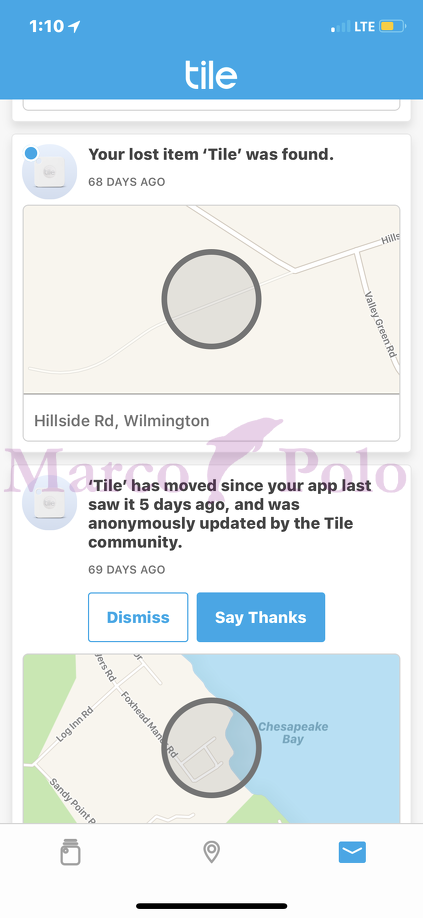Viewport: 423px width, 918px height.
Task: Tap the battery icon in status bar
Action: click(x=392, y=26)
